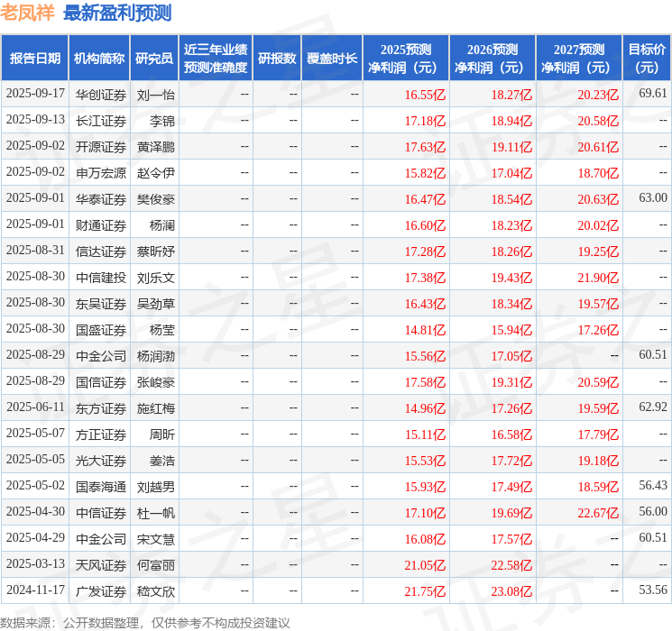Select 天风证券 institution cell
Screen dimensions: 672x631
pyautogui.click(x=101, y=565)
